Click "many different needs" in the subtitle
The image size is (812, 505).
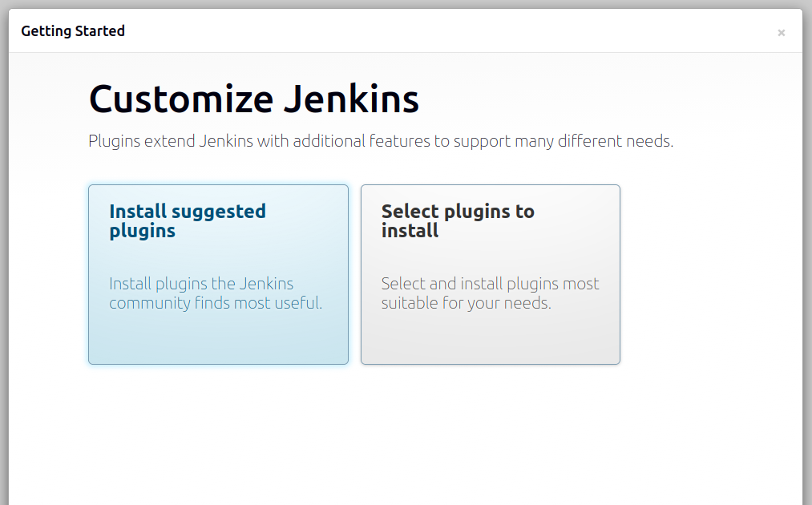click(x=593, y=142)
